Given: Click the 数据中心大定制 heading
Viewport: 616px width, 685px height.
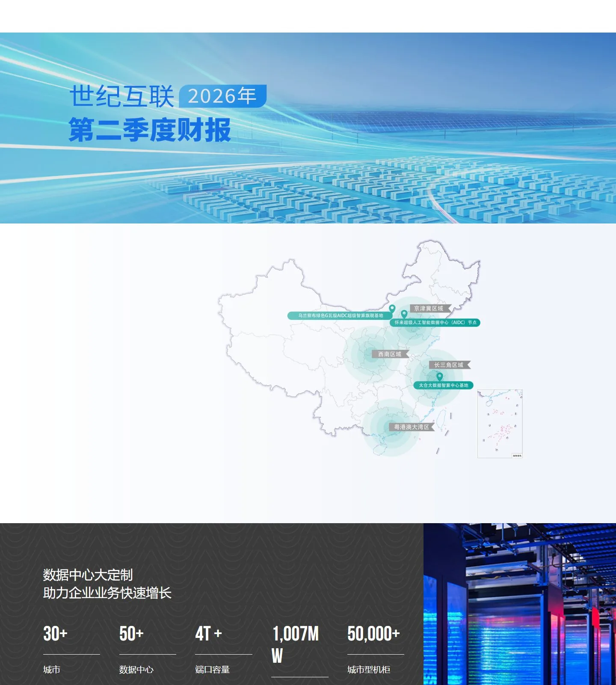Looking at the screenshot, I should [88, 575].
